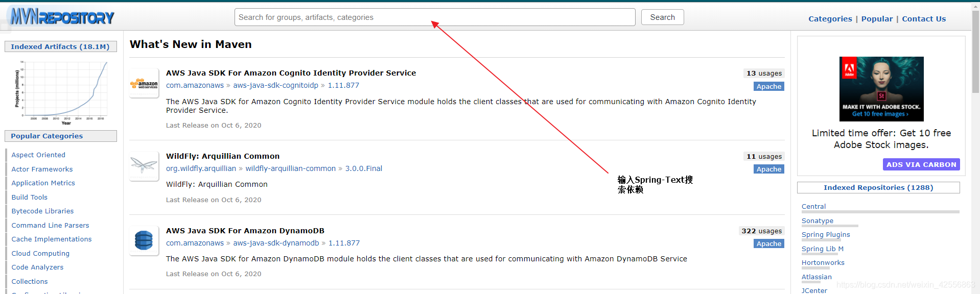Viewport: 980px width, 294px height.
Task: View the 322 usages of DynamoDB SDK
Action: [x=761, y=231]
